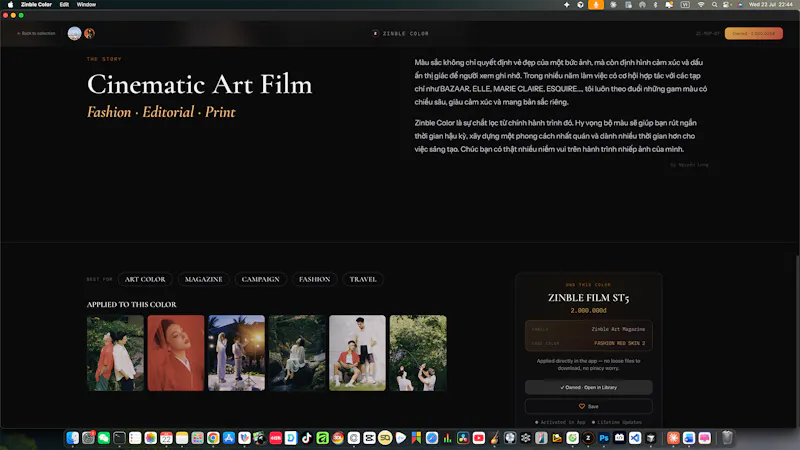800x450 pixels.
Task: Open Launchpad from the Dock
Action: click(197, 438)
